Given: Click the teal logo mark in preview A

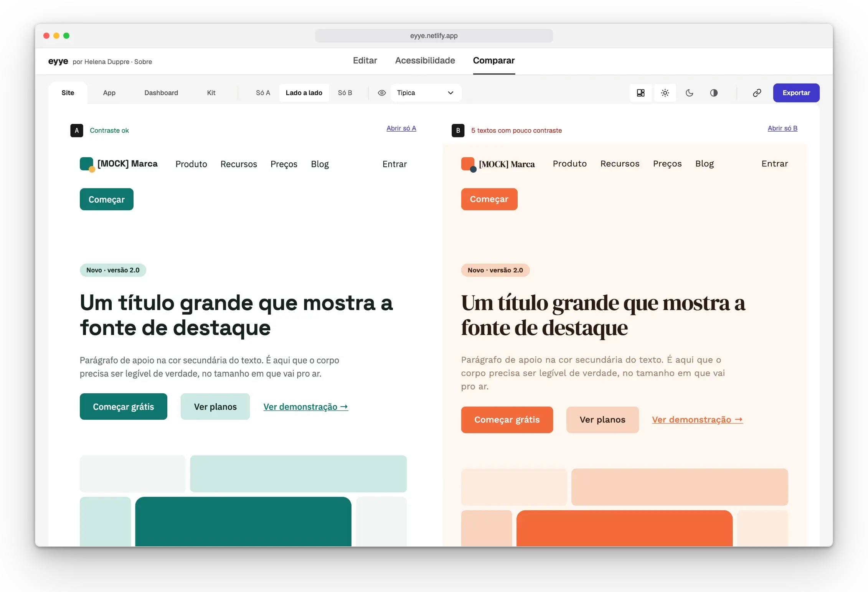Looking at the screenshot, I should 87,164.
